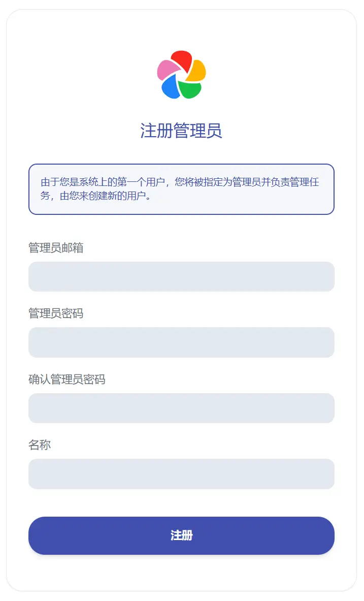Click the pink petal of the logo
364x601 pixels.
[166, 70]
